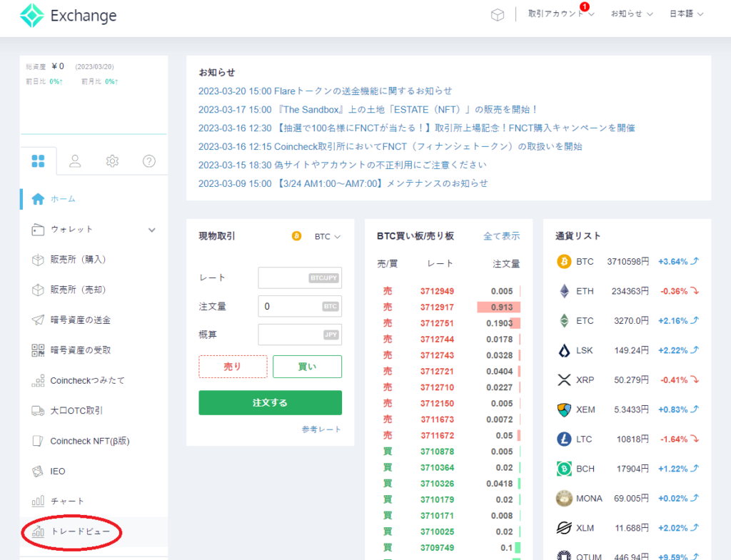Select the dashboard grid tab icon
This screenshot has height=560, width=731.
[39, 161]
